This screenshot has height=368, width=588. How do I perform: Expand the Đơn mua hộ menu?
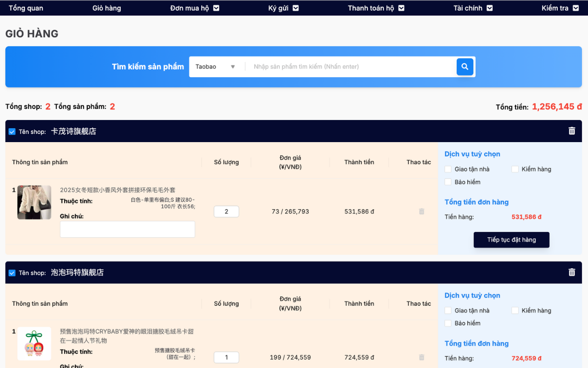[x=195, y=8]
